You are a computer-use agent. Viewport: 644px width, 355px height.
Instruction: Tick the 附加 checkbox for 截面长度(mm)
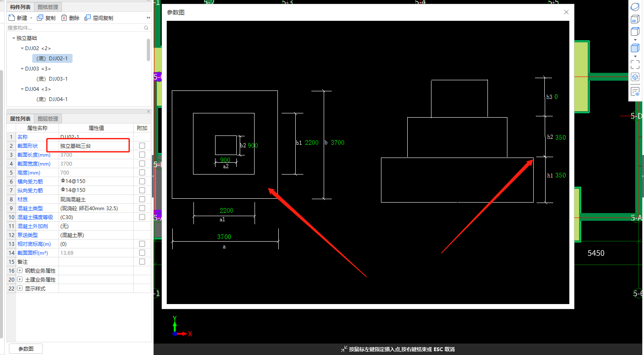click(x=142, y=155)
